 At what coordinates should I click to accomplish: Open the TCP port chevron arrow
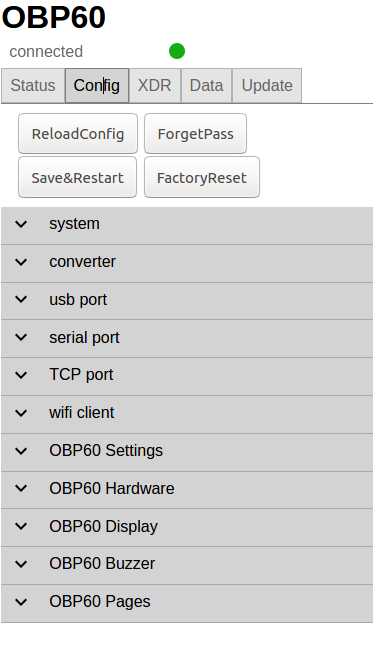click(21, 375)
